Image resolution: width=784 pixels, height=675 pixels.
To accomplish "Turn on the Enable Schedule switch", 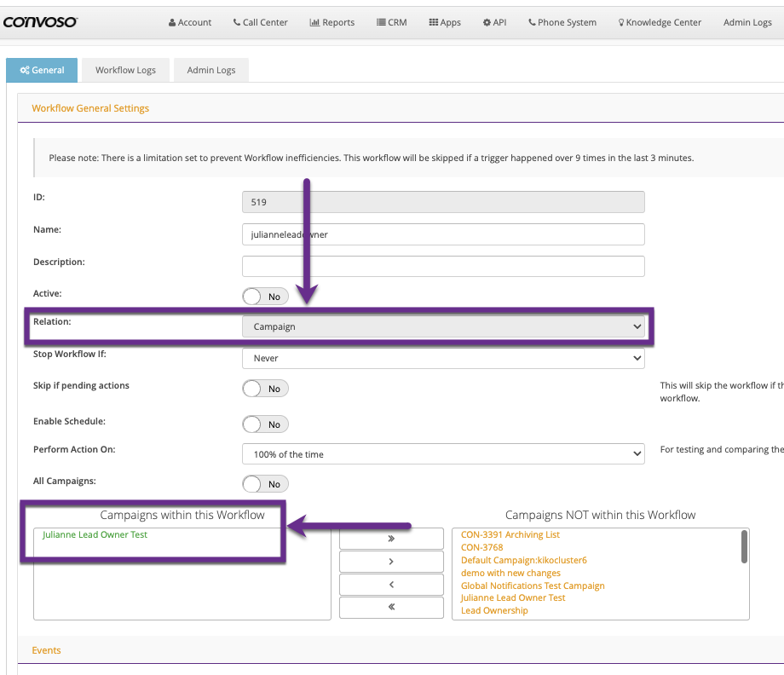I will click(265, 424).
